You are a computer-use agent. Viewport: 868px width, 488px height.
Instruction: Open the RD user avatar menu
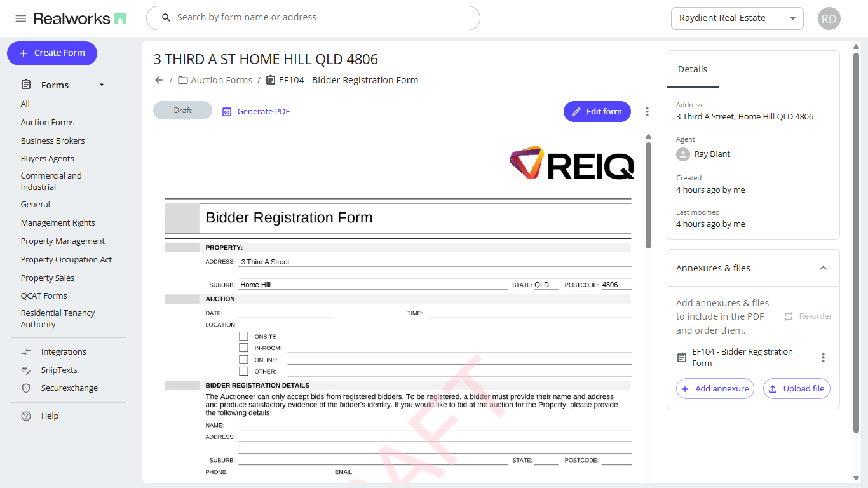click(829, 18)
